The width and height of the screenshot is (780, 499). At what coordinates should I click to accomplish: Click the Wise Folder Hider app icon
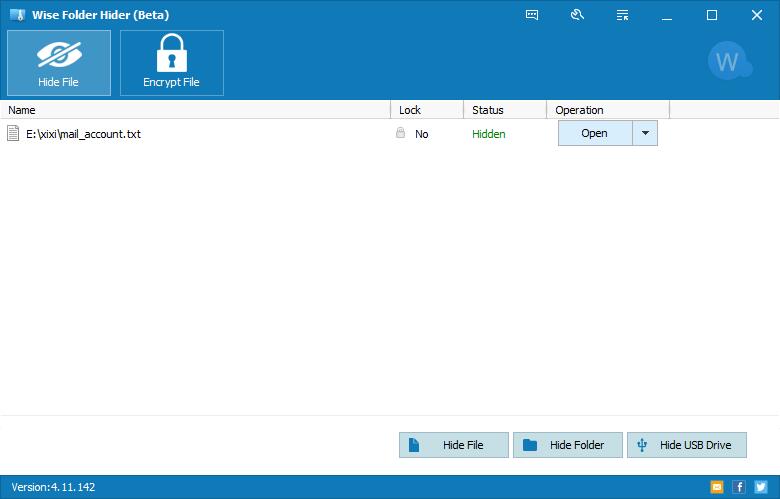pyautogui.click(x=17, y=15)
